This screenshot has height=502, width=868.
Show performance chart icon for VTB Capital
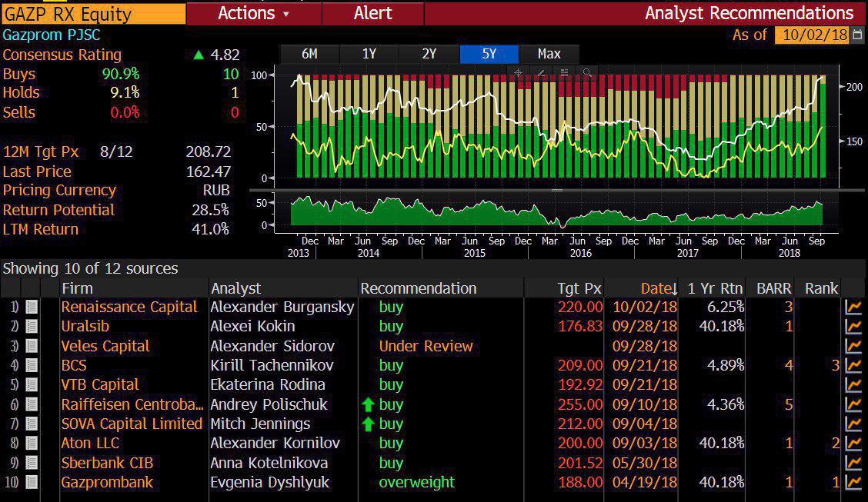(853, 385)
